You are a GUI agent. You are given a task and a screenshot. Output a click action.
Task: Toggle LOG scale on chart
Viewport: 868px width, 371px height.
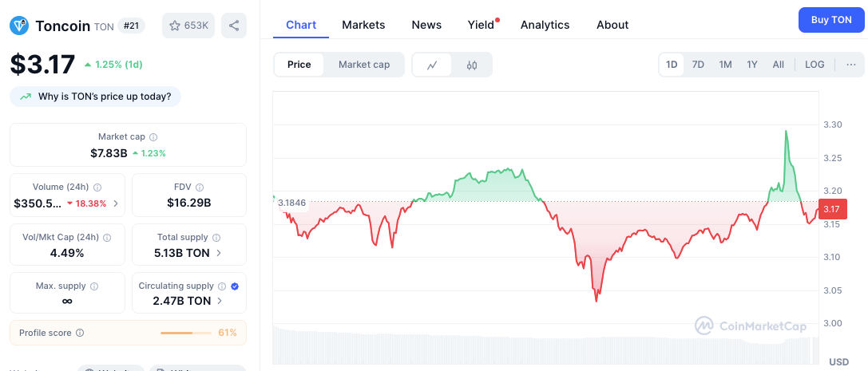tap(814, 65)
